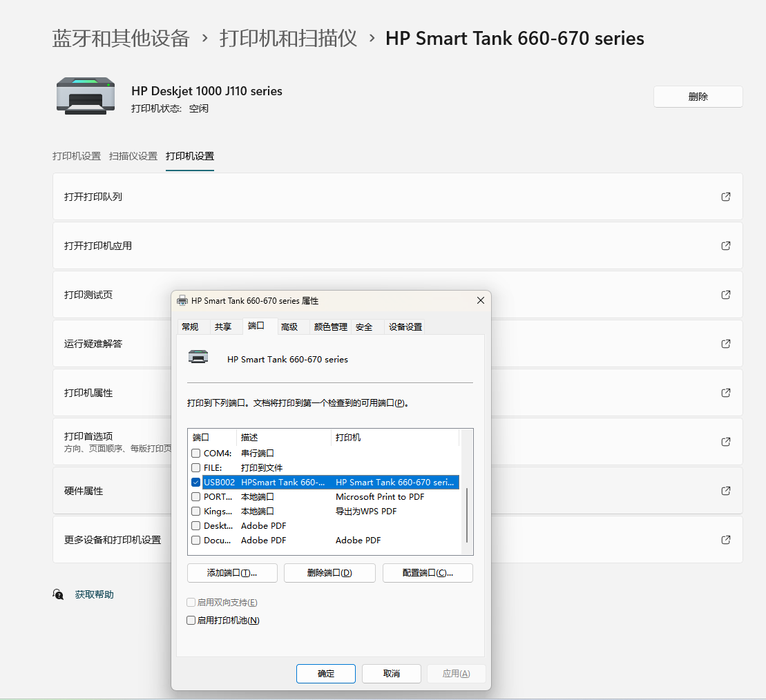Click the headset icon next to 获取帮助
The height and width of the screenshot is (700, 766).
[x=57, y=594]
